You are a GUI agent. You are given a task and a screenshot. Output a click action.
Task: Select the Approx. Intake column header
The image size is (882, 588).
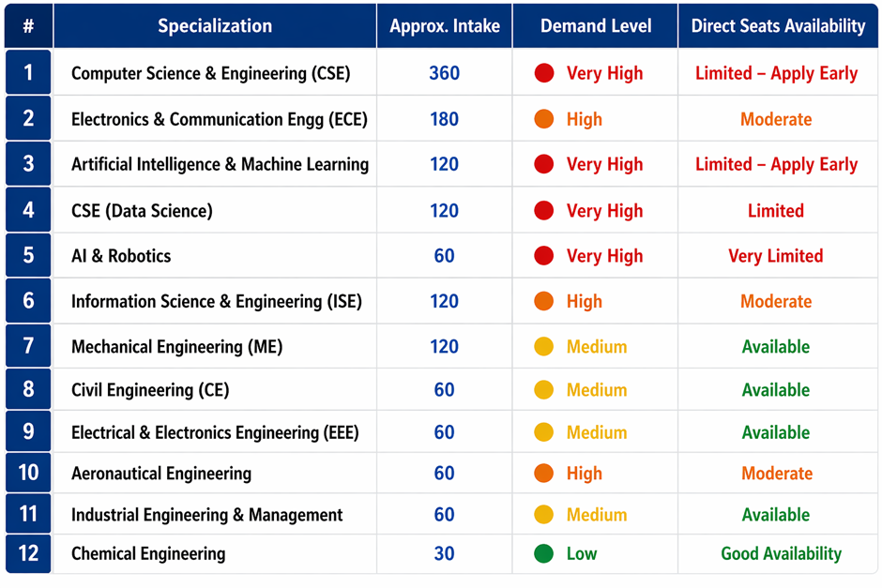[444, 26]
